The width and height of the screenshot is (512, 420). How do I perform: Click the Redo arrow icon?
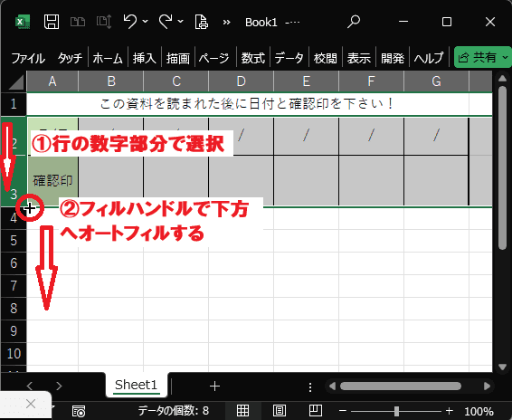coord(166,22)
